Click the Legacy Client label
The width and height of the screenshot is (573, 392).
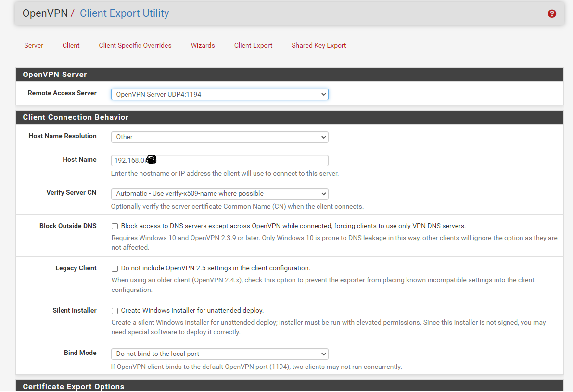pyautogui.click(x=76, y=268)
